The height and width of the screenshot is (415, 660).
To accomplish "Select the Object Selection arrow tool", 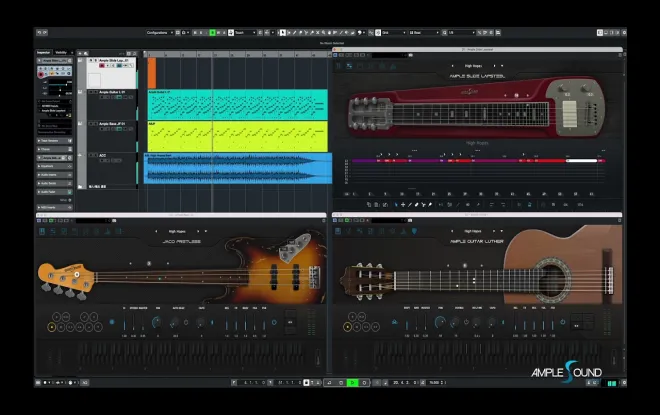I will point(283,32).
